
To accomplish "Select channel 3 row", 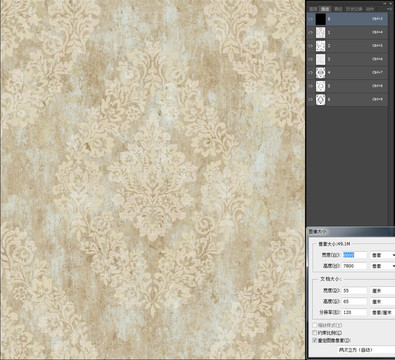I will tap(347, 59).
